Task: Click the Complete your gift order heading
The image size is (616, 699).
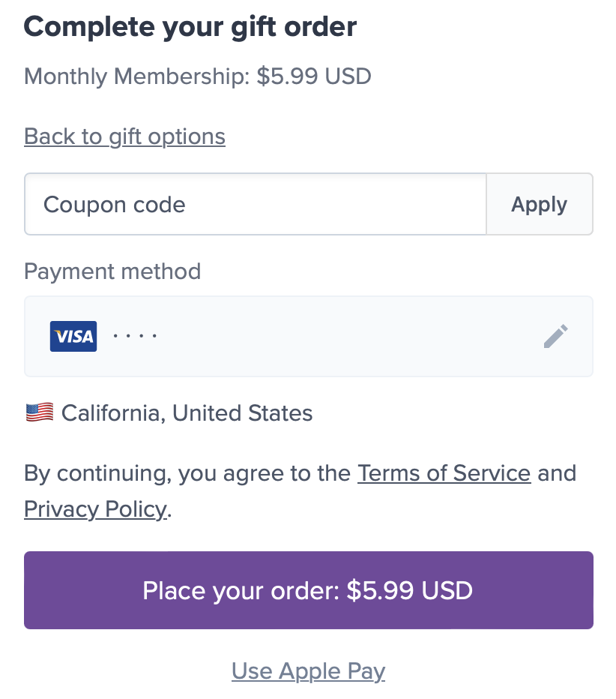Action: pos(190,27)
